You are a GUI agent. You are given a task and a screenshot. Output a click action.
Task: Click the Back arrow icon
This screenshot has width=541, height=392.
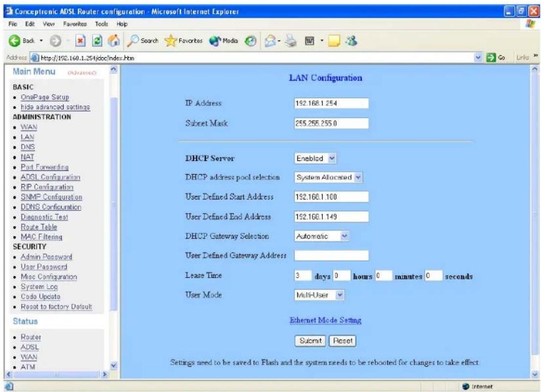[x=15, y=41]
